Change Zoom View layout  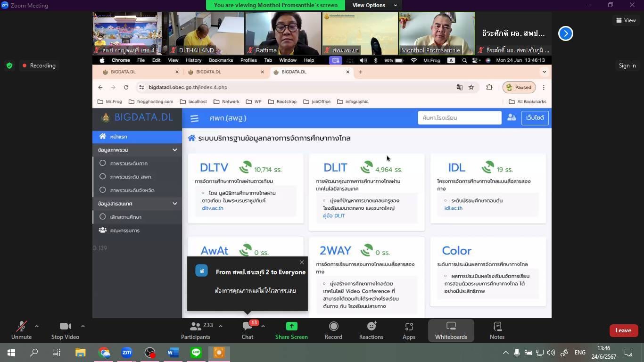pyautogui.click(x=626, y=20)
